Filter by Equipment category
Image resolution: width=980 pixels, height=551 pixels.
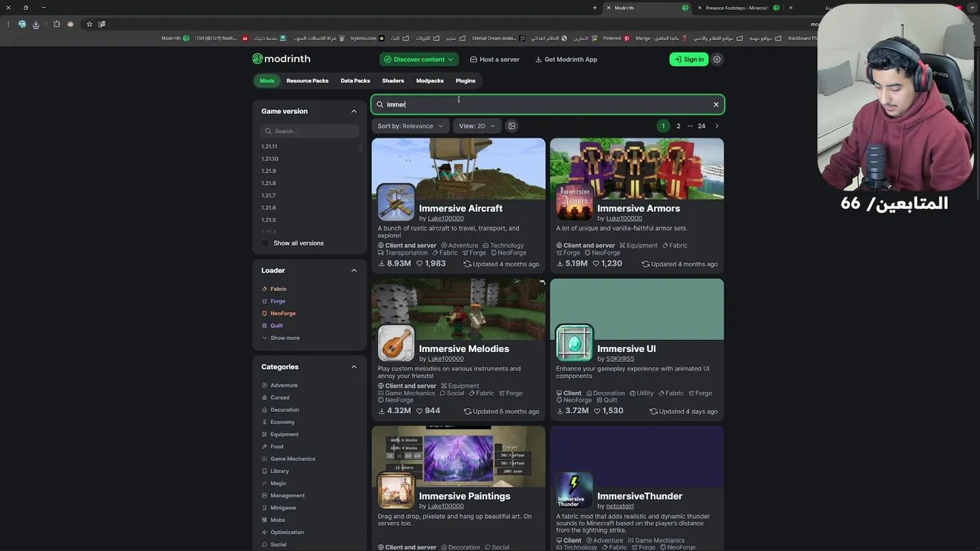click(279, 434)
